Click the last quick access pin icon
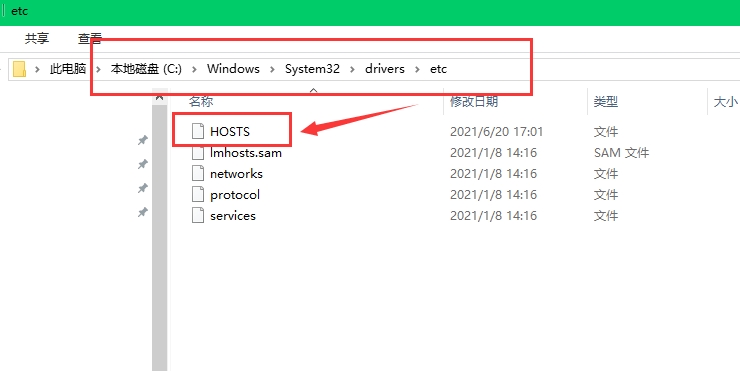 coord(143,212)
